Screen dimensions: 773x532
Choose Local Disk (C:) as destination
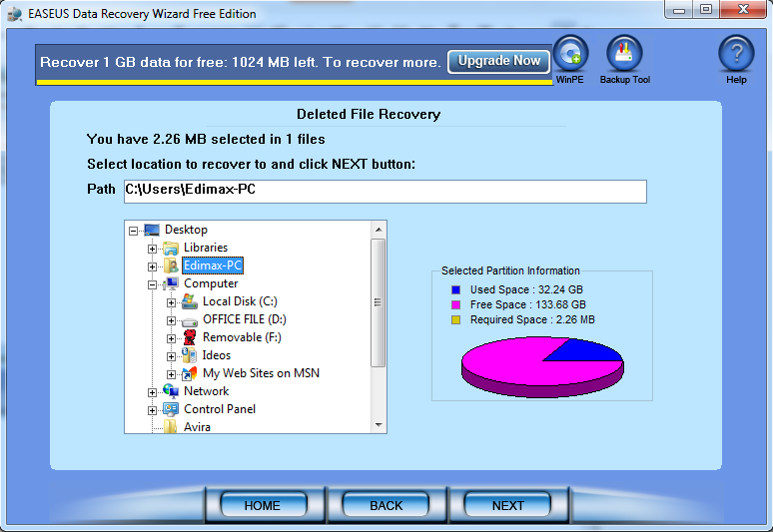pos(240,301)
